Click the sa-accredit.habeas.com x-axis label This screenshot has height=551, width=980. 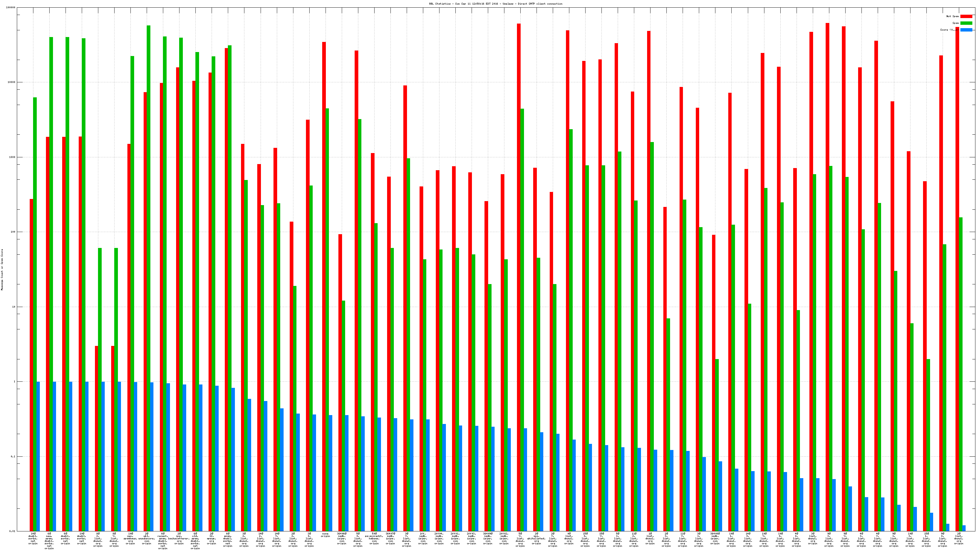pos(374,538)
